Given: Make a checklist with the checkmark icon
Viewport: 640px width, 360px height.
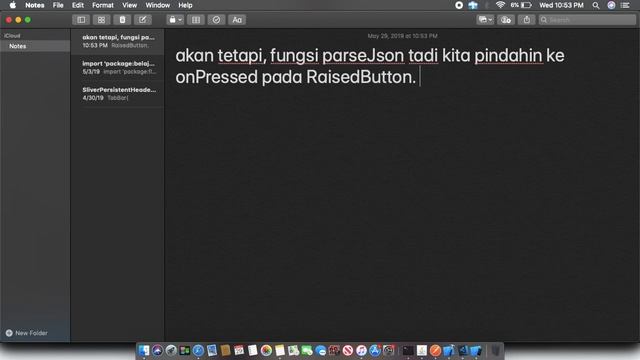Looking at the screenshot, I should [x=216, y=20].
